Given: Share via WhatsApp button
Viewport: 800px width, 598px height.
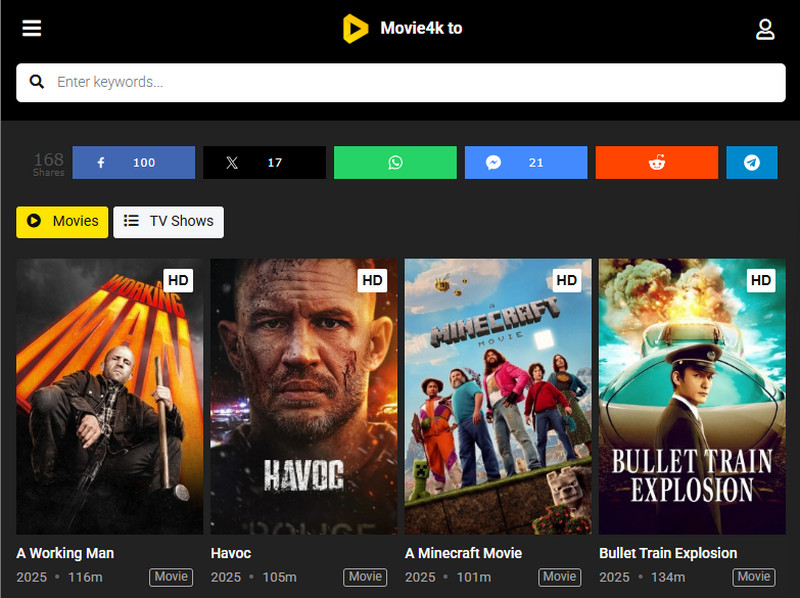Looking at the screenshot, I should 395,163.
